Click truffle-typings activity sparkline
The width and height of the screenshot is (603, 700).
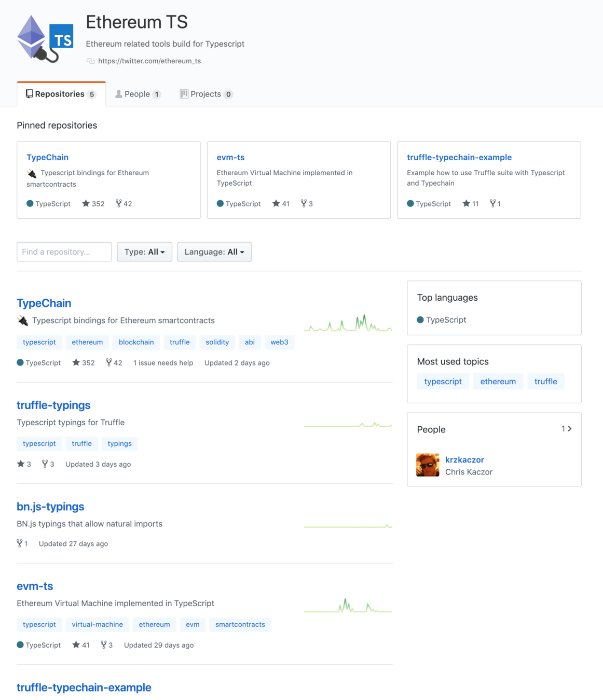[x=348, y=425]
